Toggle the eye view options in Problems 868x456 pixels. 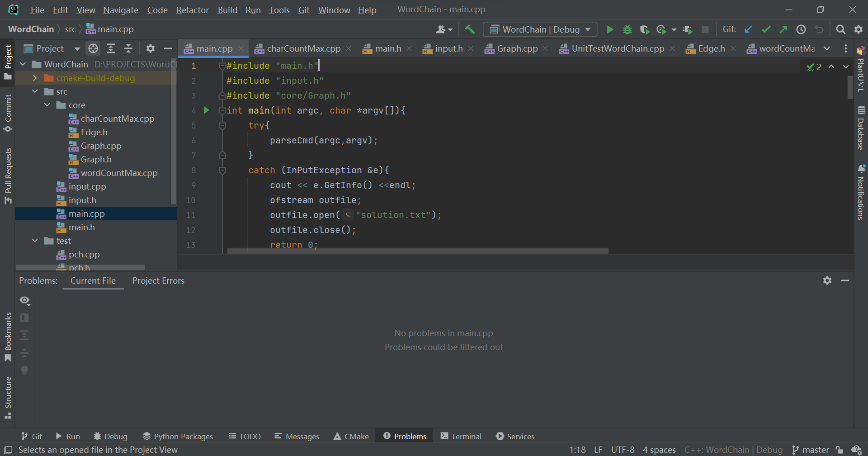(25, 300)
